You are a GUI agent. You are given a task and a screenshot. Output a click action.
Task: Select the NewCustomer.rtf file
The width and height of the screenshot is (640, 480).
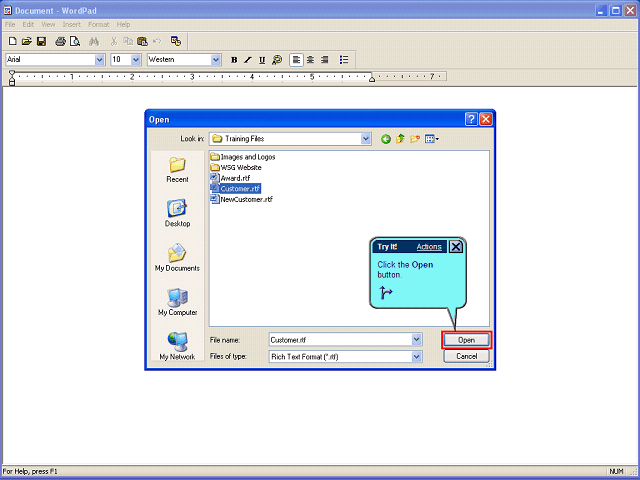click(x=242, y=199)
